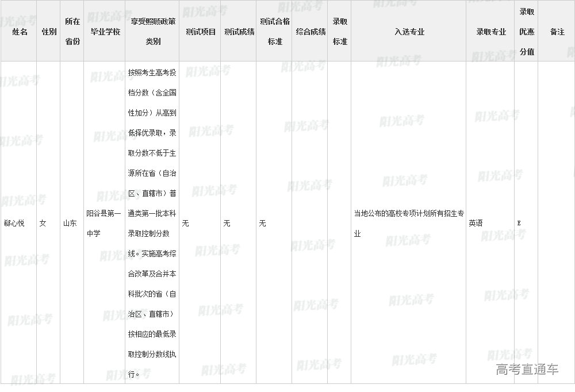This screenshot has height=392, width=575.
Task: Click the 性别 column header
Action: 49,32
